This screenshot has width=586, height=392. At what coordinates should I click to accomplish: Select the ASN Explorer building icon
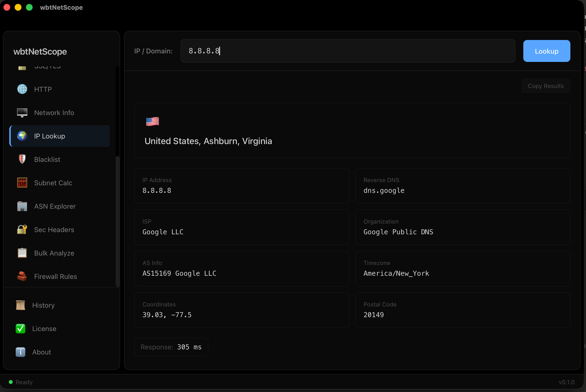(22, 206)
